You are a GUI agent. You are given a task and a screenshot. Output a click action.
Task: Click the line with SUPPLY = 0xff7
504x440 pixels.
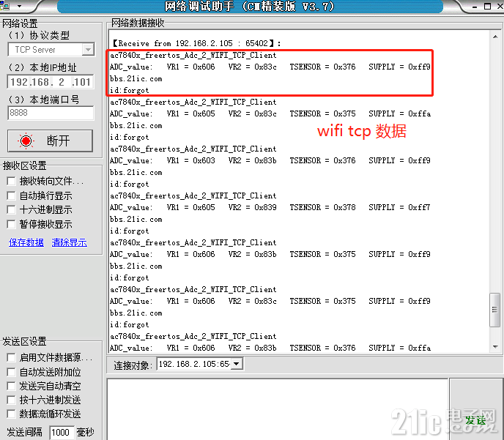pyautogui.click(x=270, y=207)
